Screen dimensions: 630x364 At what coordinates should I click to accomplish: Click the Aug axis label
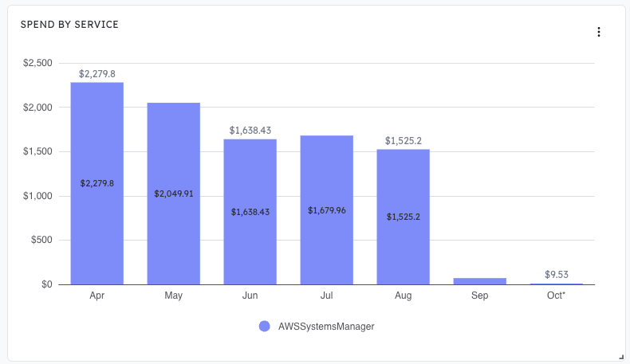click(403, 296)
